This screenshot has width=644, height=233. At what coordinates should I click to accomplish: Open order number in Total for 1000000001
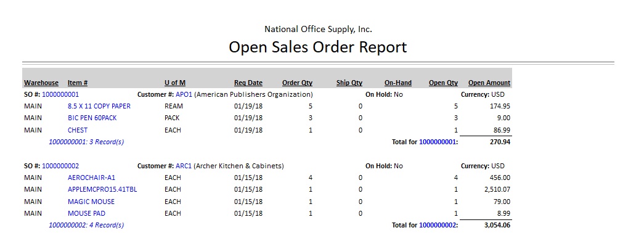click(438, 142)
